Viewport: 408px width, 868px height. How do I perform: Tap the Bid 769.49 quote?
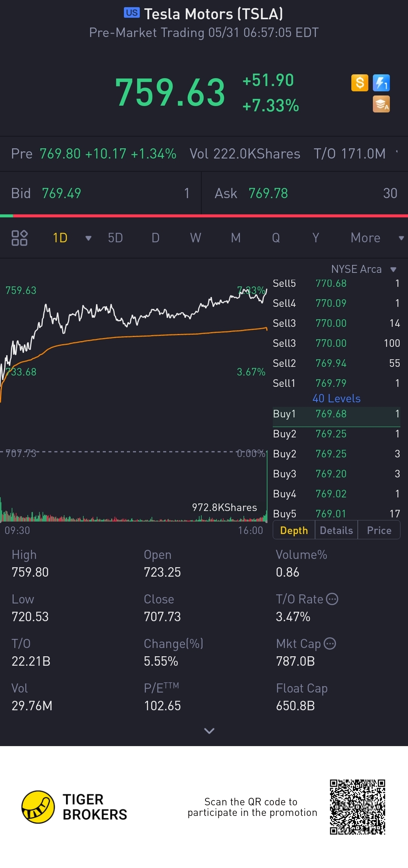[x=100, y=193]
